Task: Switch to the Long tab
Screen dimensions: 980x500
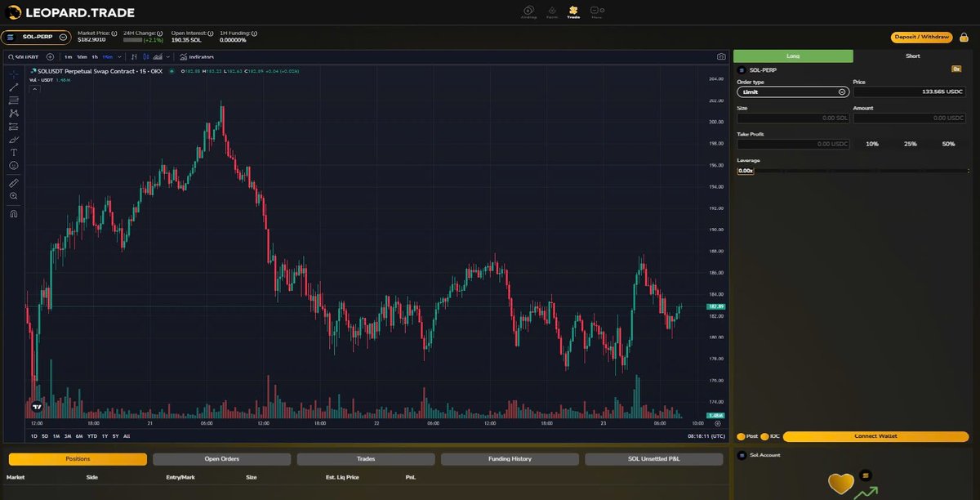Action: tap(793, 56)
